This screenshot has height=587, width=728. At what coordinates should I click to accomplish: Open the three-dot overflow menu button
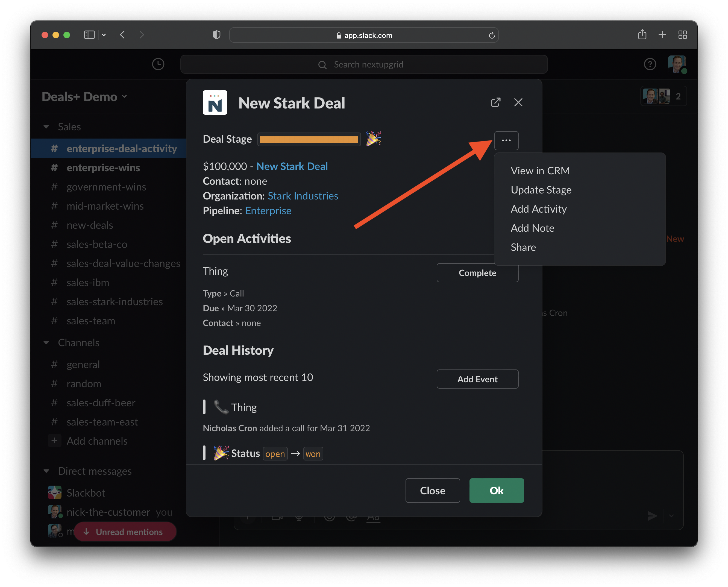(506, 140)
